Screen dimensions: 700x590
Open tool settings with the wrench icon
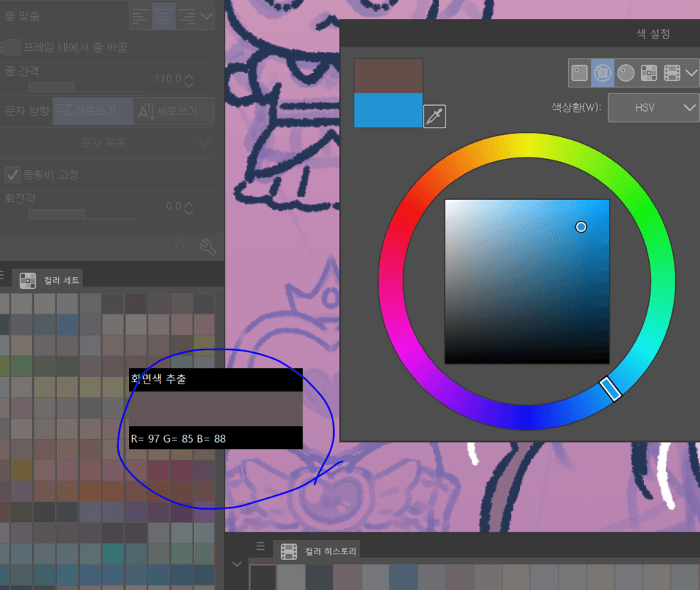[x=207, y=247]
